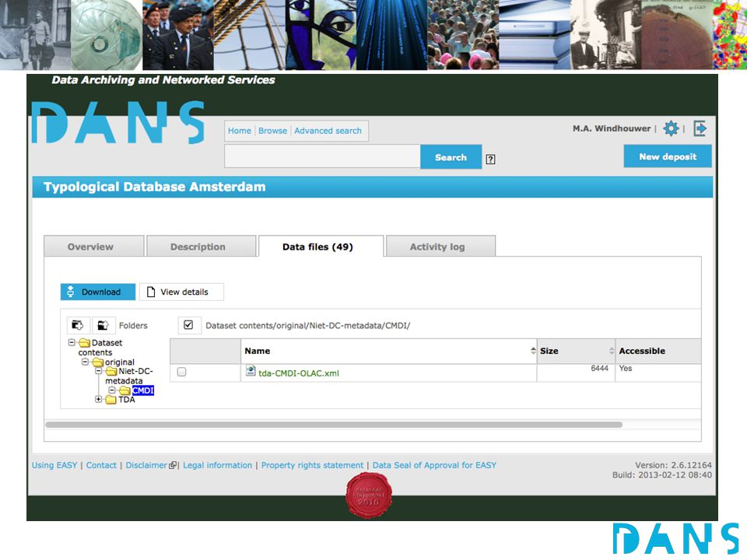This screenshot has width=747, height=560.
Task: Click the M.A. Windhouwer user name
Action: (x=612, y=128)
